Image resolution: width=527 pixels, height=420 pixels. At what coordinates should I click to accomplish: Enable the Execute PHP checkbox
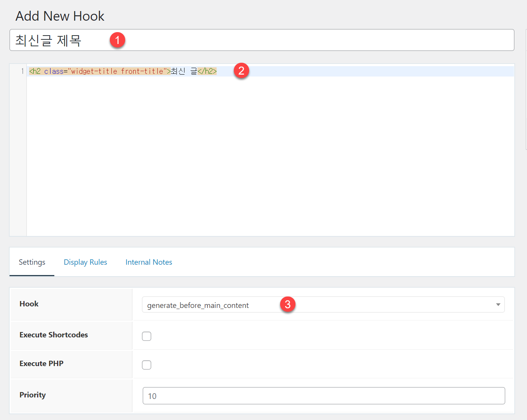coord(147,365)
